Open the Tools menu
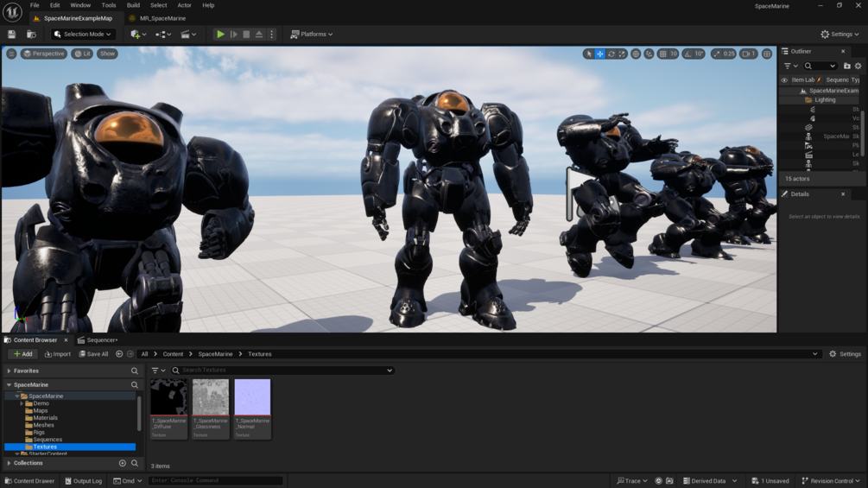Image resolution: width=868 pixels, height=488 pixels. coord(109,5)
